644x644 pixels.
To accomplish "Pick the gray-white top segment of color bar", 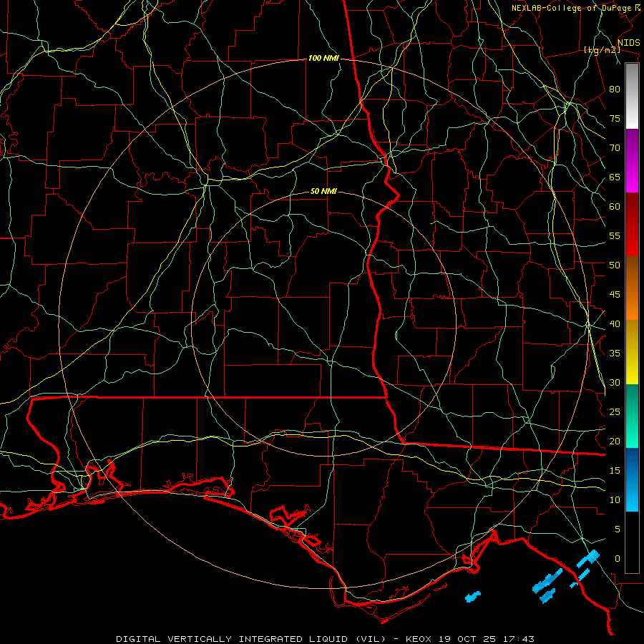I will (632, 96).
